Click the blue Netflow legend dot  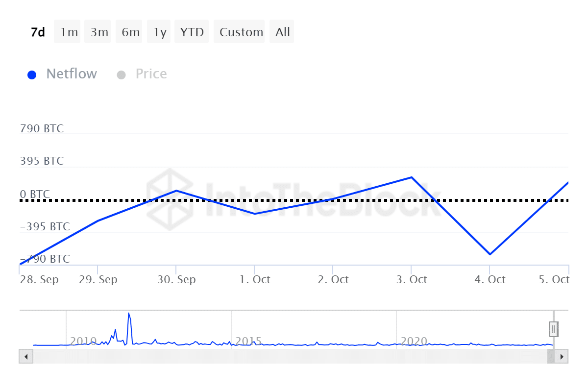tap(32, 74)
